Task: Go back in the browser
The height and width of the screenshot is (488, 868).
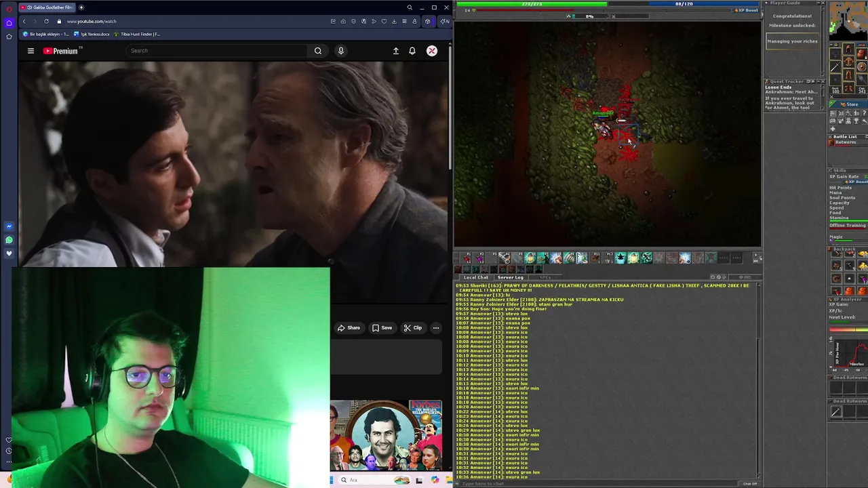Action: click(x=24, y=21)
